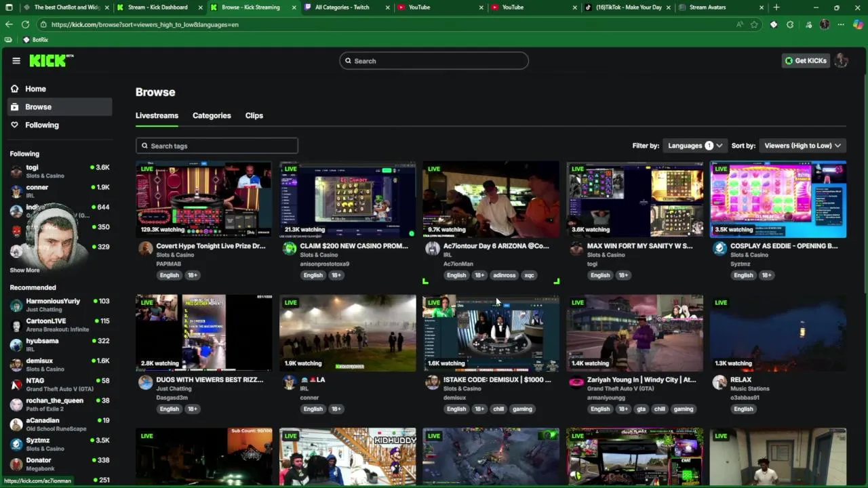Select Browse in sidebar

pos(60,106)
